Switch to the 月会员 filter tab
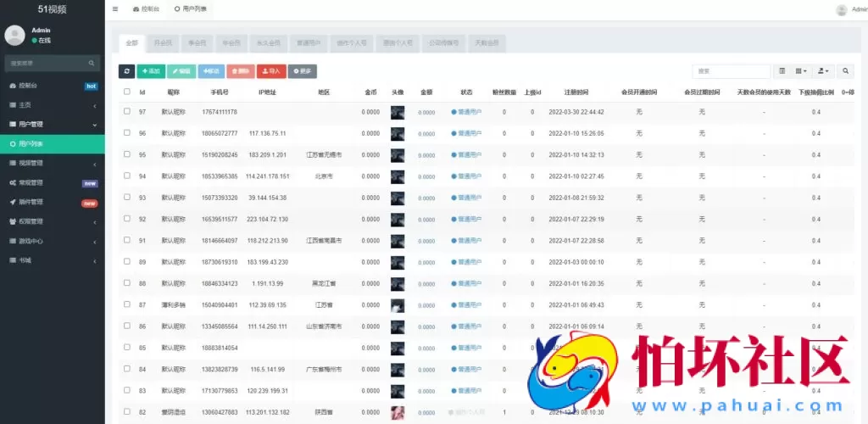This screenshot has width=868, height=424. pyautogui.click(x=163, y=42)
